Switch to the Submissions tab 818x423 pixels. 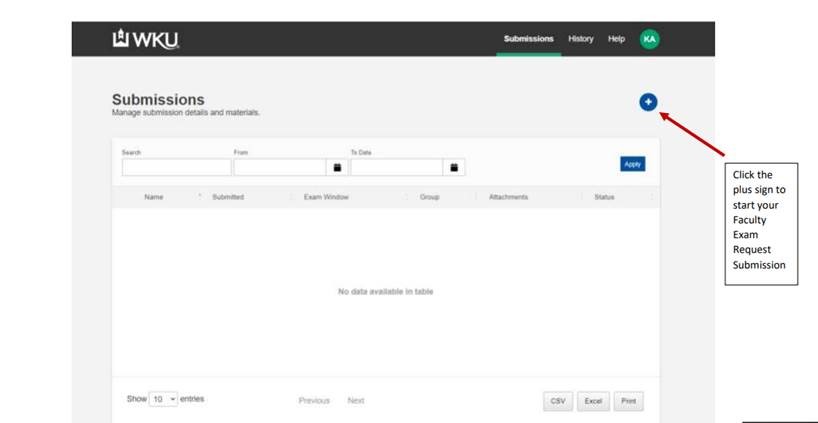(x=528, y=39)
